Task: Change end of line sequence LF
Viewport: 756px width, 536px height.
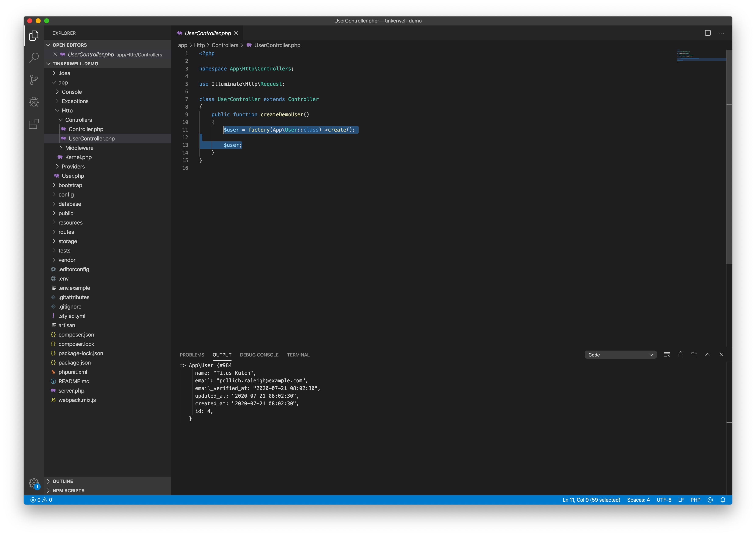Action: pyautogui.click(x=681, y=500)
